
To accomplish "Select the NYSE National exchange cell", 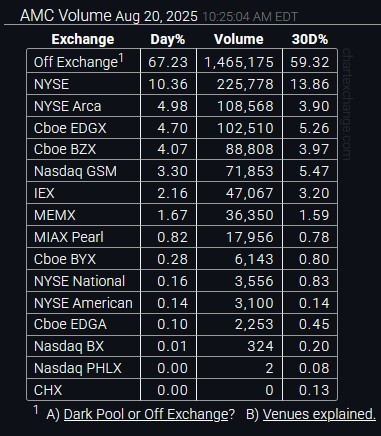I will pos(84,281).
